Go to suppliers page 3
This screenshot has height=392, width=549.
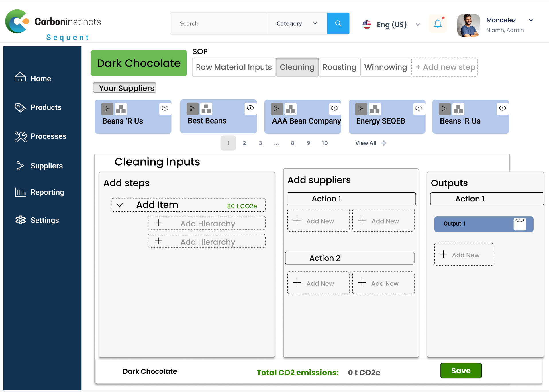coord(260,143)
